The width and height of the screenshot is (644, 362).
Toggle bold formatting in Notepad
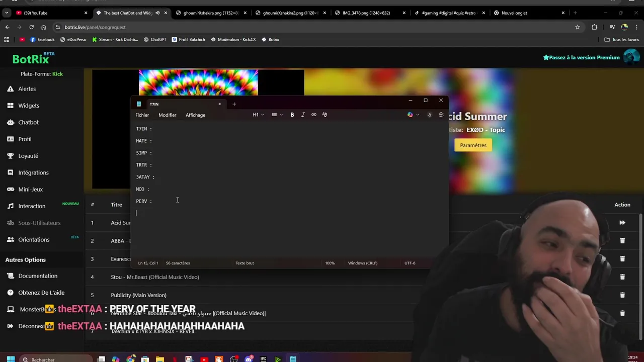tap(292, 115)
